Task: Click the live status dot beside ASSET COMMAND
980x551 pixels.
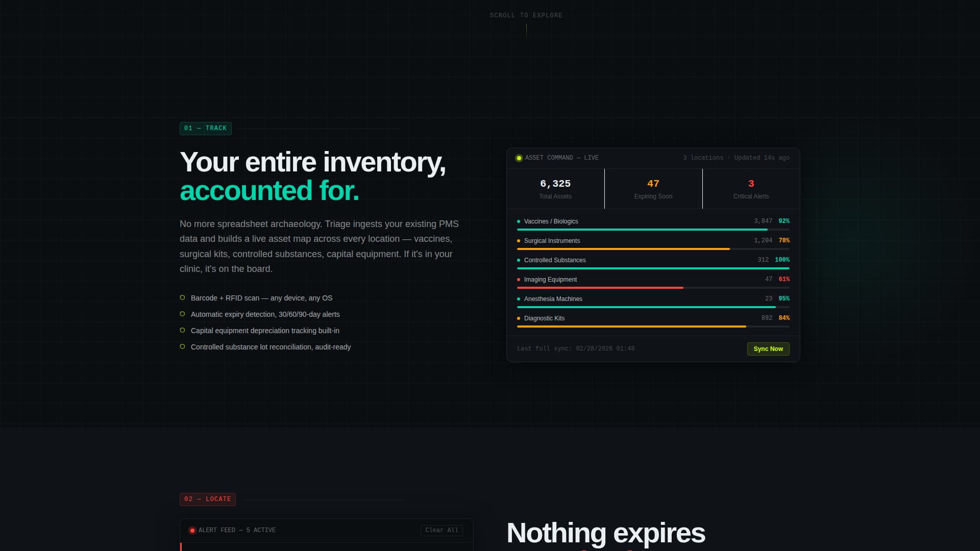Action: pos(519,158)
